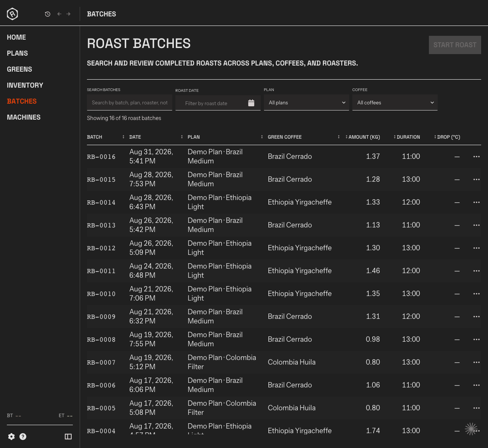The width and height of the screenshot is (488, 448).
Task: Open more actions for RB-0012
Action: point(477,248)
